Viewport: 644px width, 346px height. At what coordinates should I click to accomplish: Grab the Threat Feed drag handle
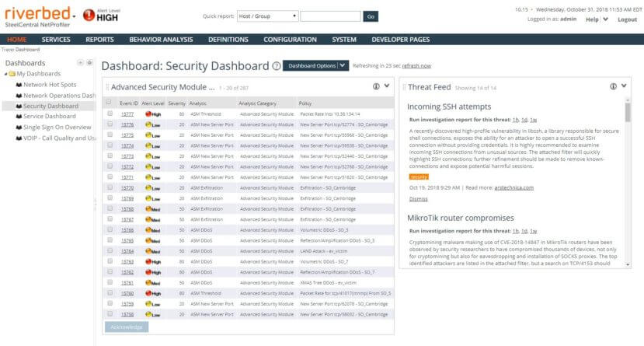click(404, 87)
